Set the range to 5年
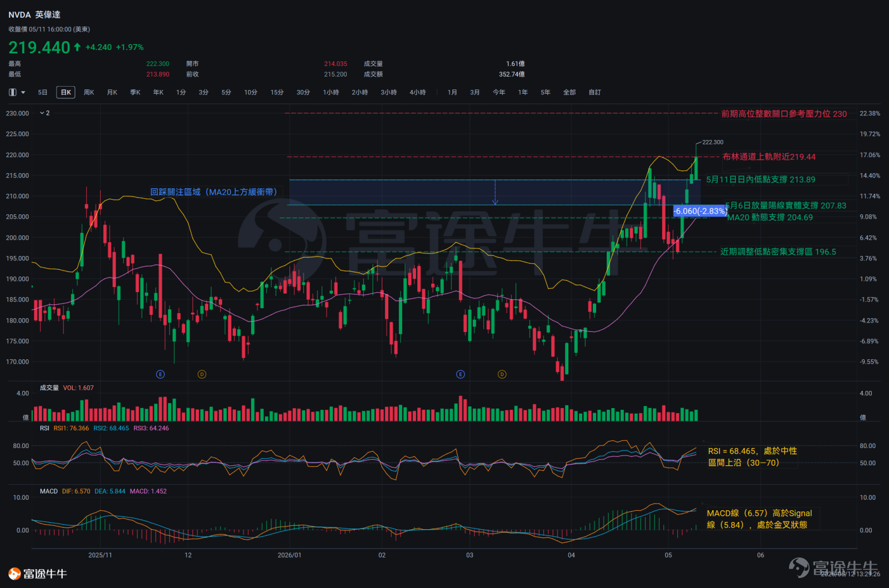The image size is (889, 588). 546,92
